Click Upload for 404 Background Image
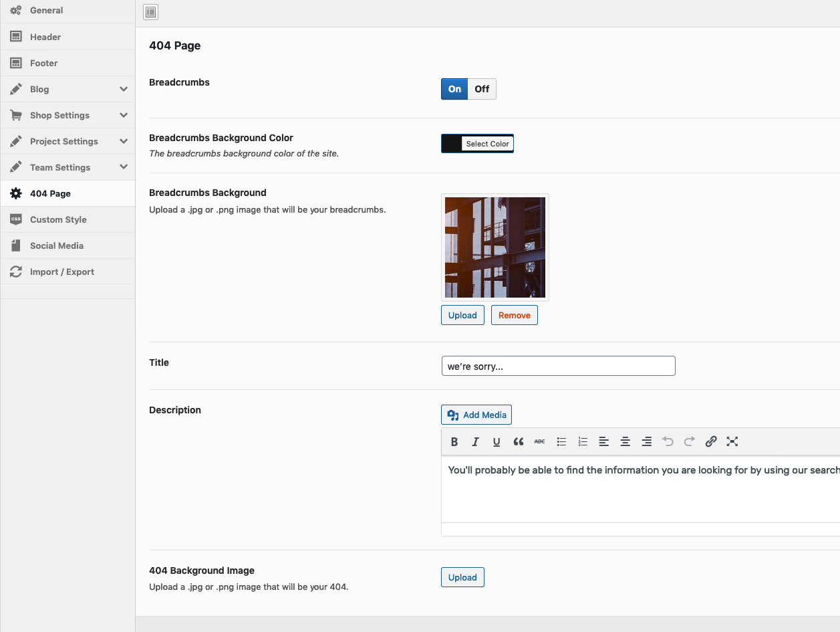The height and width of the screenshot is (632, 840). [462, 577]
